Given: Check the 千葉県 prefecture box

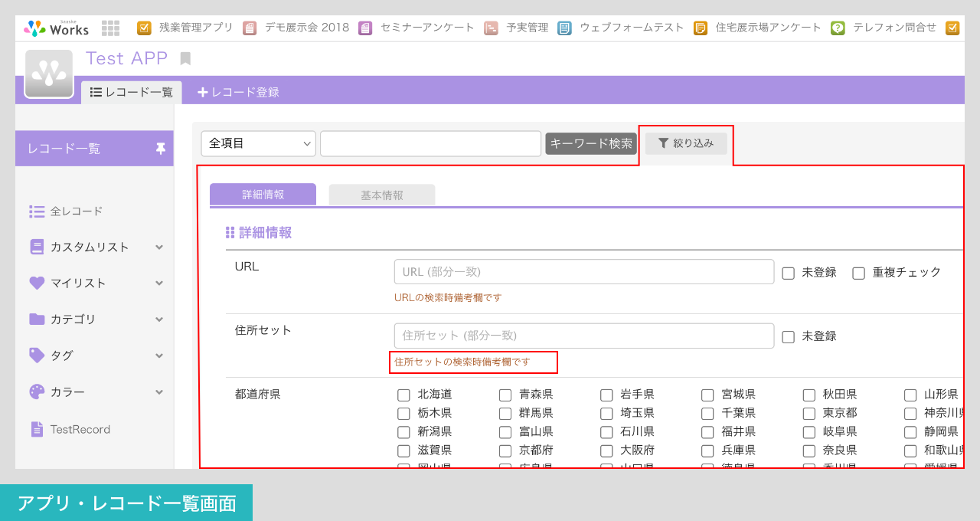Looking at the screenshot, I should (x=707, y=414).
